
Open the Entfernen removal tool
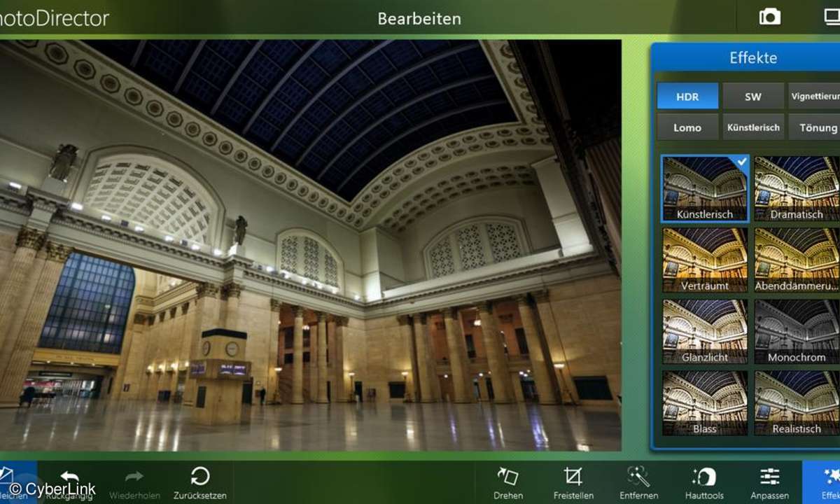click(638, 477)
